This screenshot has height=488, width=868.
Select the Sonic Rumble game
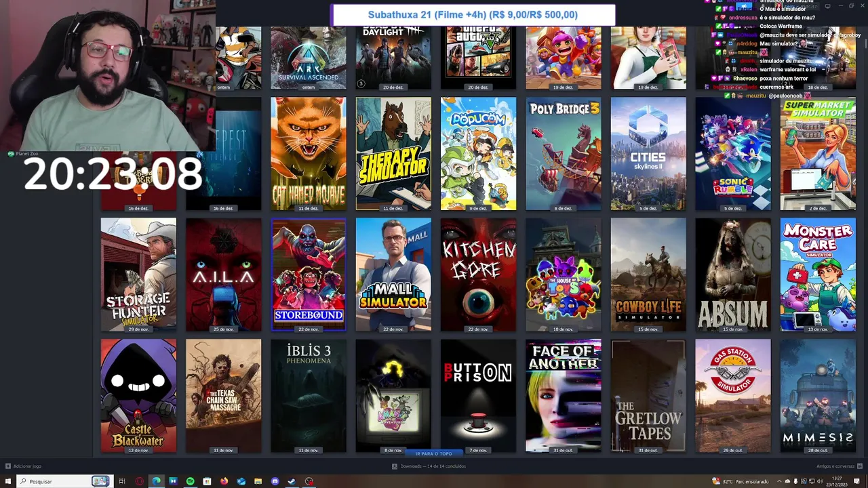click(733, 153)
